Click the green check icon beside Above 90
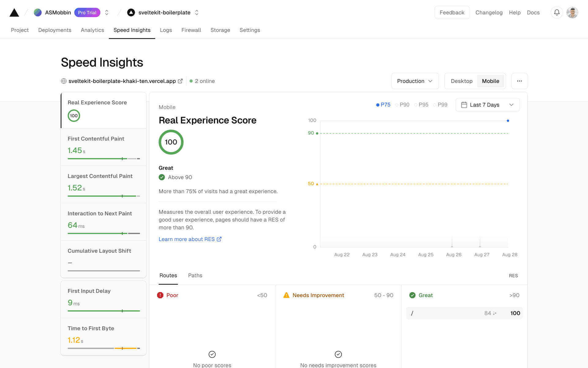 [x=162, y=177]
